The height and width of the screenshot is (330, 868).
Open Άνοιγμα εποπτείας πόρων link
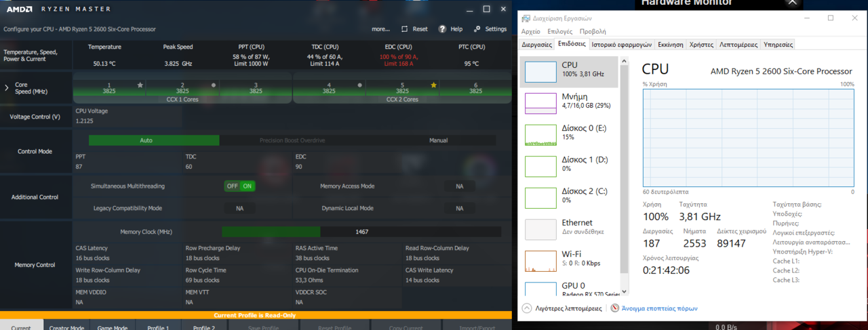pyautogui.click(x=660, y=308)
